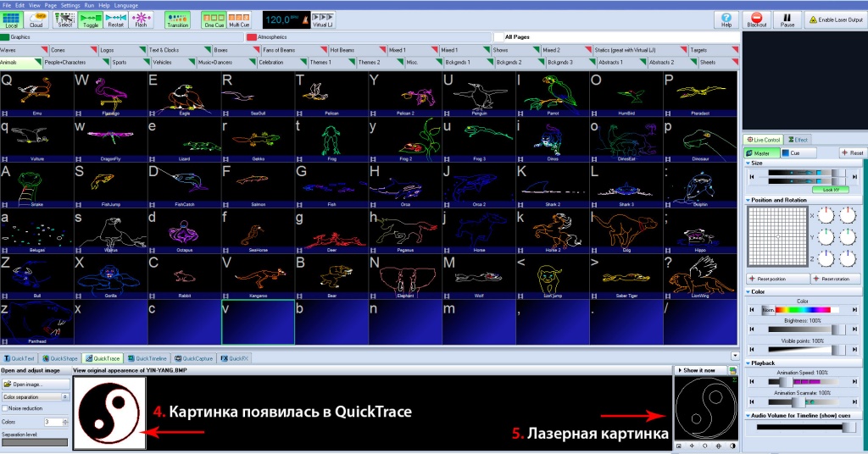Collapse the Audio Volume for Timeline section
The width and height of the screenshot is (868, 454).
tap(748, 415)
